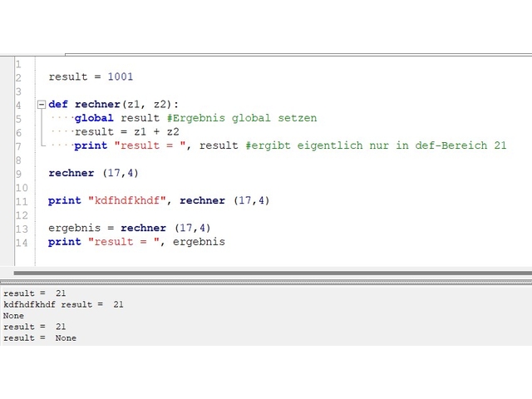The image size is (532, 399).
Task: Click comment '#Ergebnis global setzen'
Action: click(242, 118)
